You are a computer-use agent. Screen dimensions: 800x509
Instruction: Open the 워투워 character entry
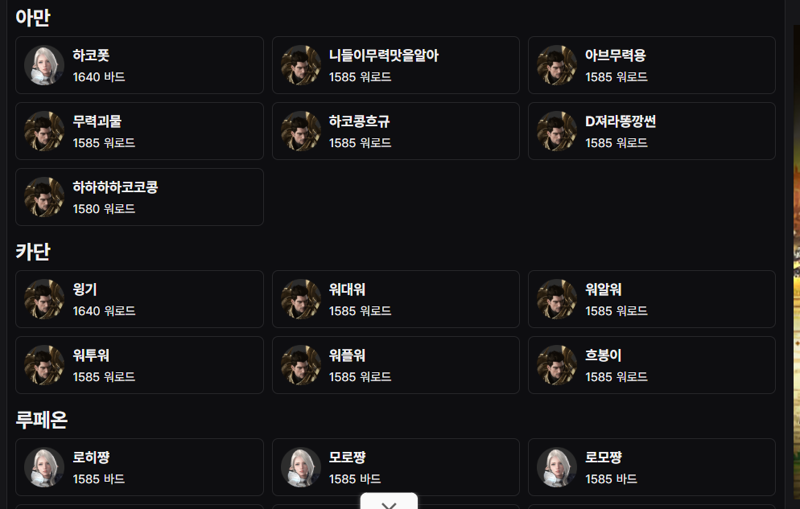pos(139,365)
